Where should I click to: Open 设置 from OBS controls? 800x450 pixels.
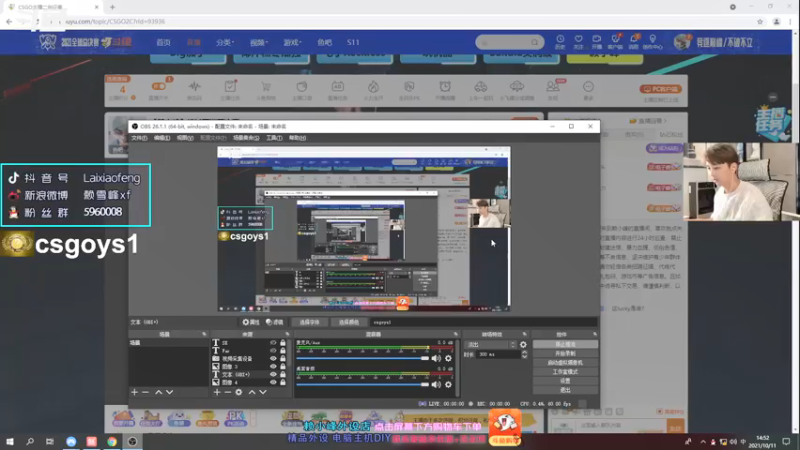[x=565, y=381]
